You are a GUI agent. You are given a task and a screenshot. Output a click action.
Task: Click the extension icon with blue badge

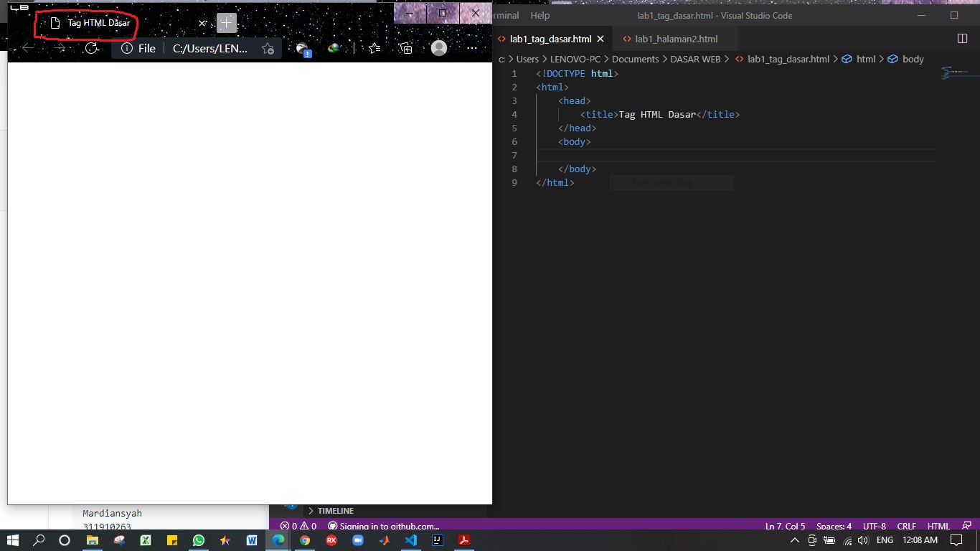point(303,49)
